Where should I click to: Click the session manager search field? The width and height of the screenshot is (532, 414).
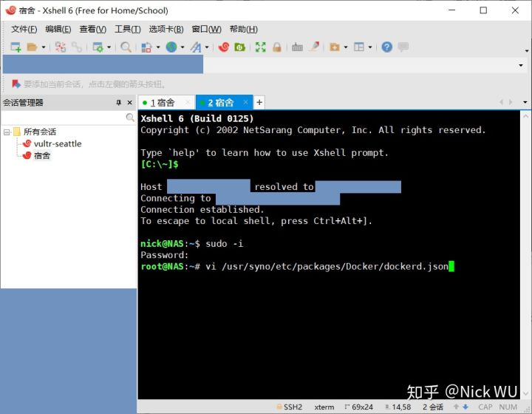pos(63,118)
